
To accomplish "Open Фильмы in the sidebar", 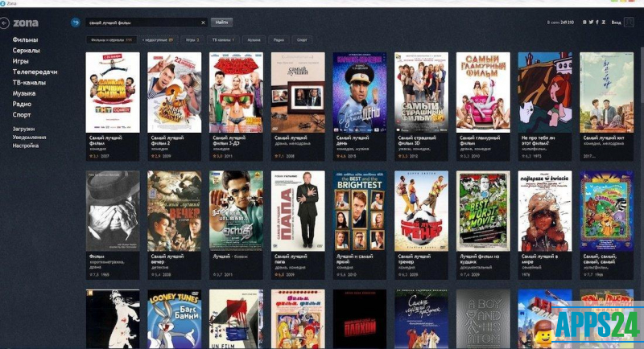I will coord(25,39).
